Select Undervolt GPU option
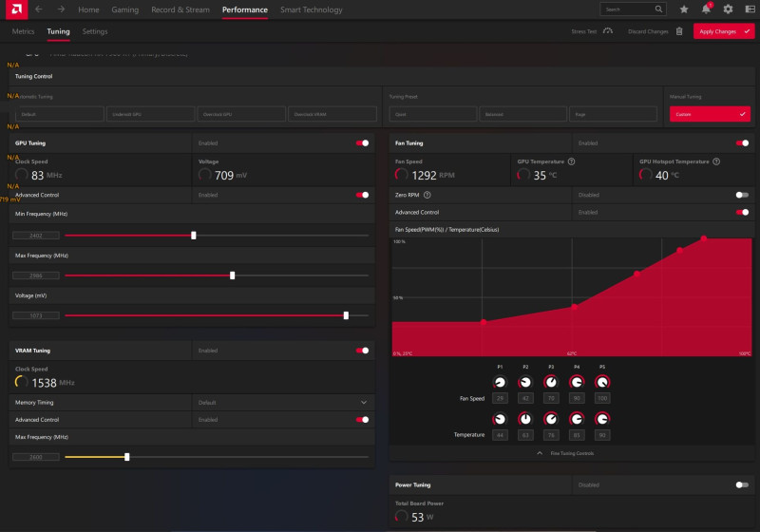The height and width of the screenshot is (532, 760). pos(150,114)
